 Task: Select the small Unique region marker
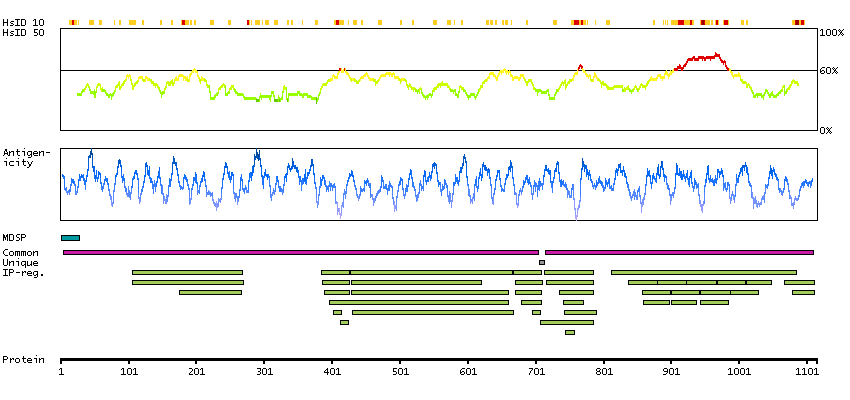(x=542, y=262)
